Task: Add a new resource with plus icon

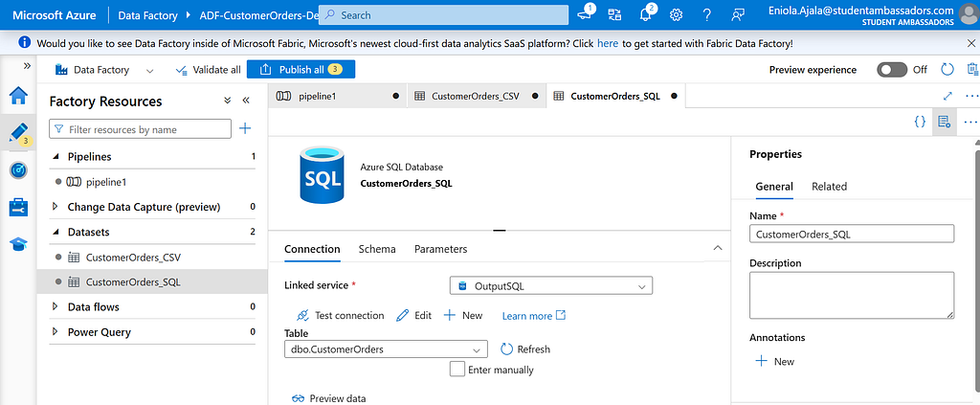Action: coord(245,128)
